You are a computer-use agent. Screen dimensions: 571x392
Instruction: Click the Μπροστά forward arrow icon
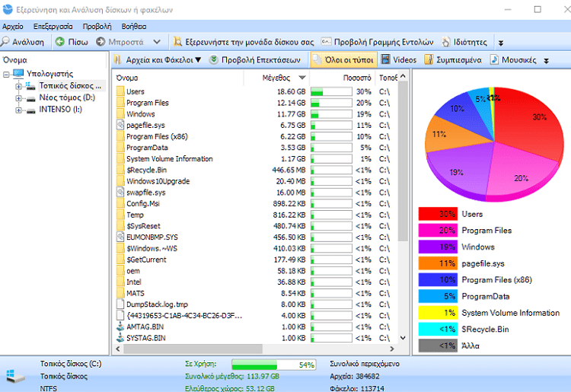[100, 42]
